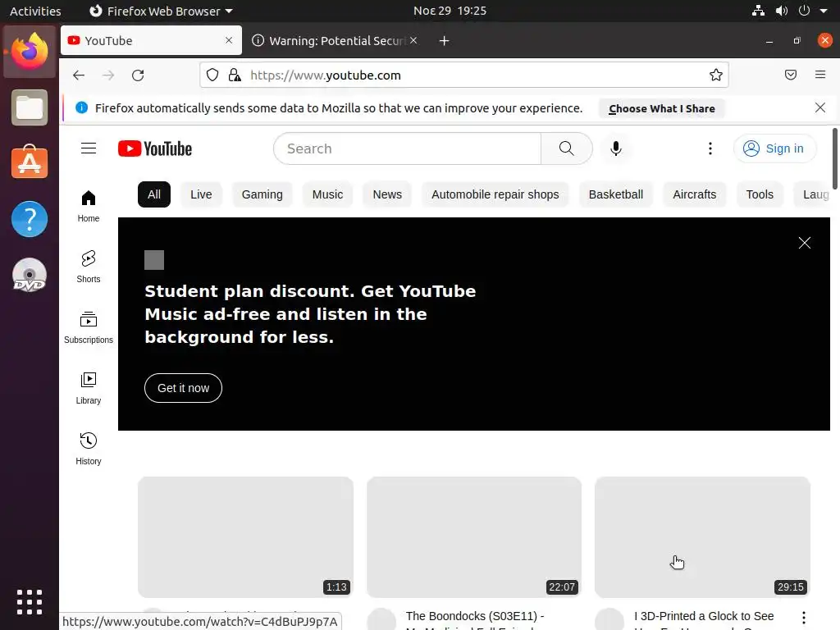The image size is (840, 630).
Task: Open Subscriptions in the sidebar
Action: (x=89, y=327)
